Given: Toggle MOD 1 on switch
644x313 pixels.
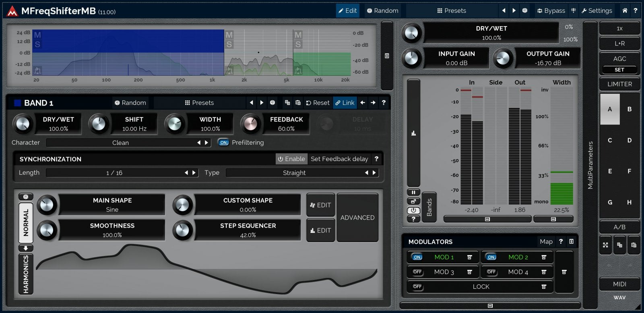Looking at the screenshot, I should click(x=417, y=257).
